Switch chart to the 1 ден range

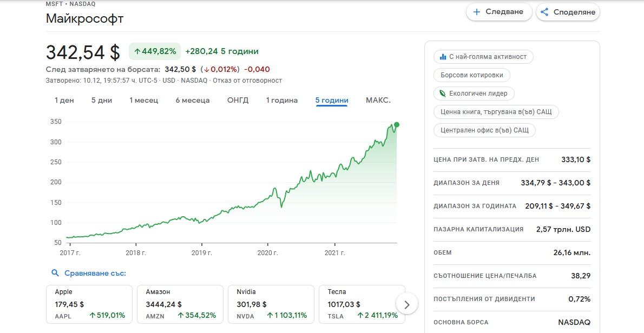(64, 101)
